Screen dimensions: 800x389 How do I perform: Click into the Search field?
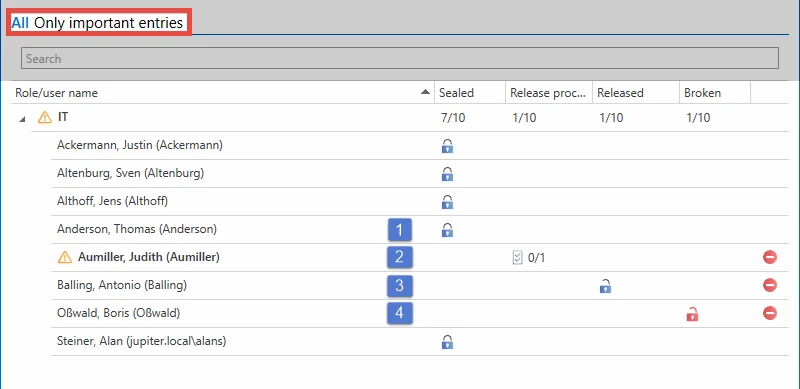click(x=400, y=58)
